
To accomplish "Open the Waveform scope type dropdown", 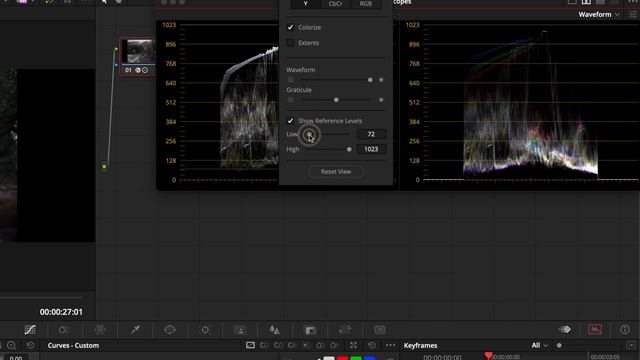I will click(x=599, y=14).
